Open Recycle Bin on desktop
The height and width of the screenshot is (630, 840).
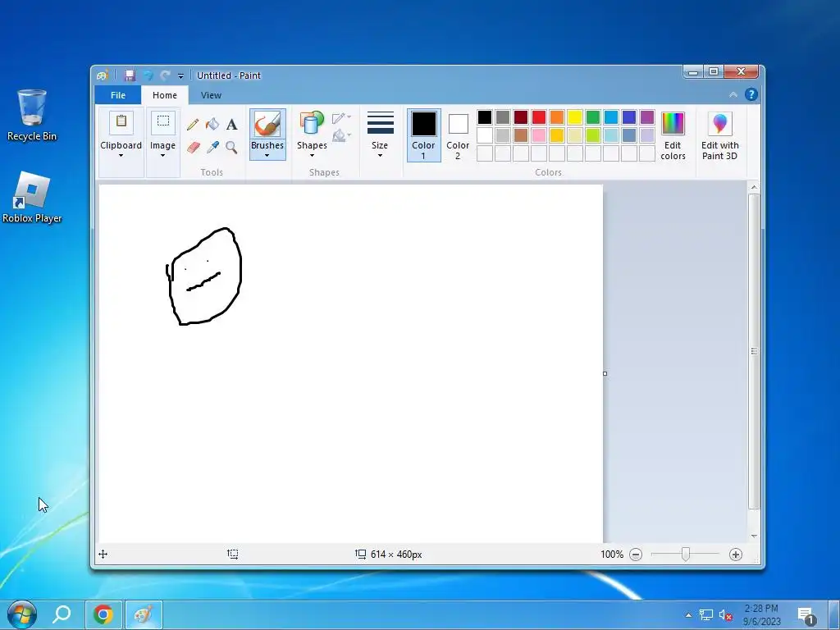click(32, 115)
